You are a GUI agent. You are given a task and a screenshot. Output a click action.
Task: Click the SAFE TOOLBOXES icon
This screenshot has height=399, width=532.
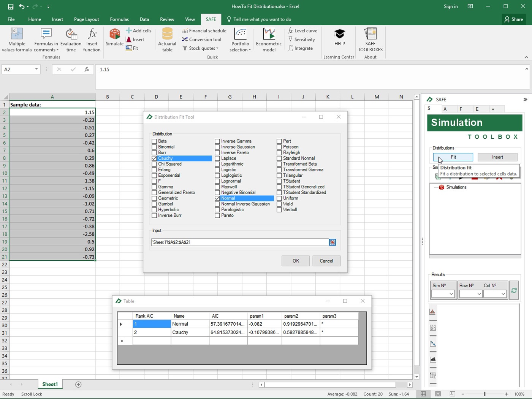click(370, 34)
